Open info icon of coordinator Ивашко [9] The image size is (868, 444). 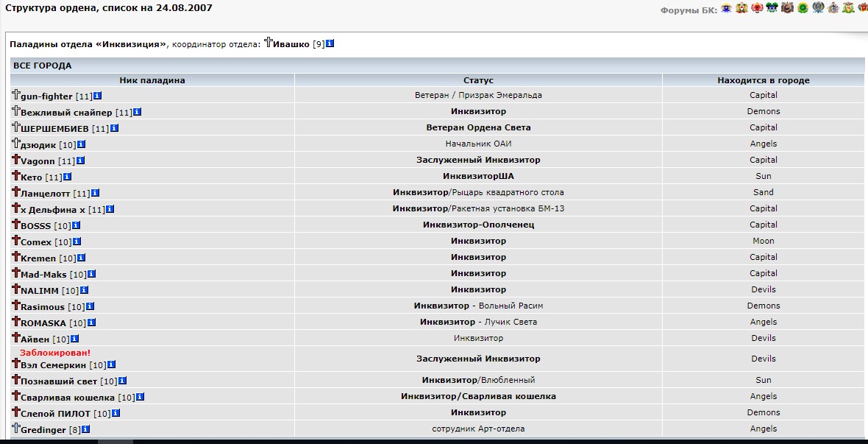(x=330, y=43)
